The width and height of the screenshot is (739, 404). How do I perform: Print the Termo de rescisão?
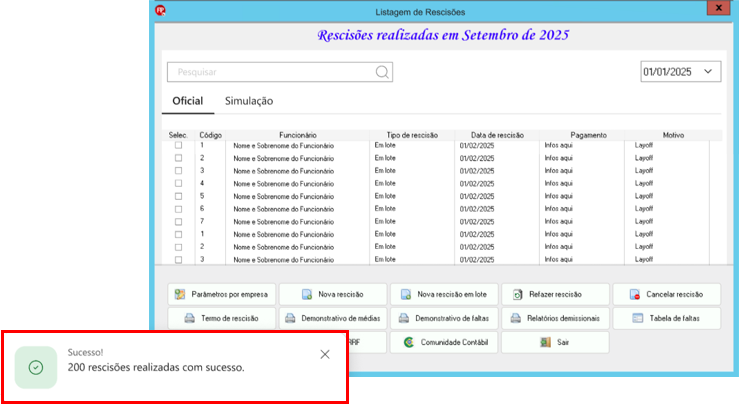coord(222,318)
